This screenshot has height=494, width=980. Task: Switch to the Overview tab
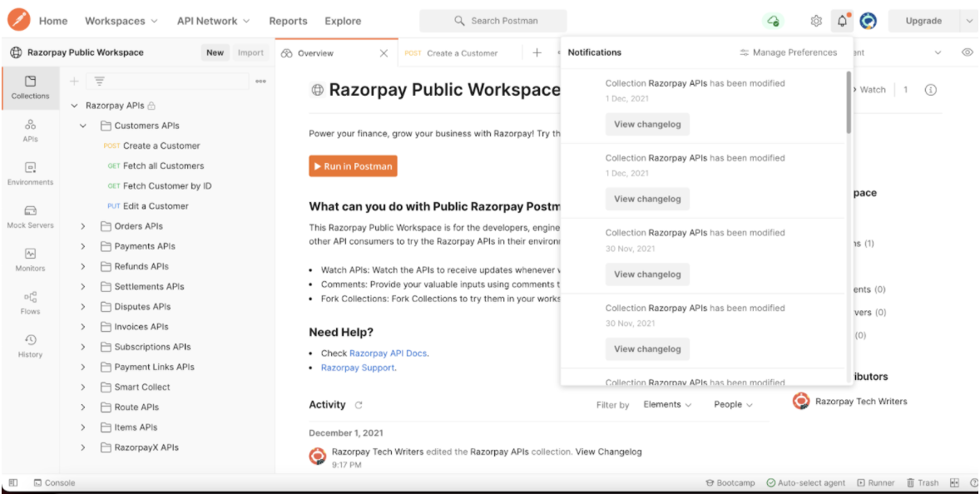coord(336,53)
